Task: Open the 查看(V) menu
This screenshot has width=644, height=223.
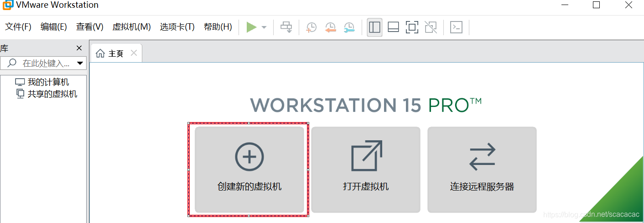Action: (x=90, y=27)
